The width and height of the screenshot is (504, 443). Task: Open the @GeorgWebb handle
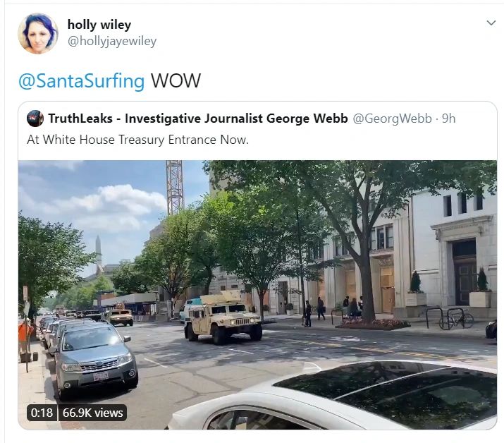tap(392, 119)
